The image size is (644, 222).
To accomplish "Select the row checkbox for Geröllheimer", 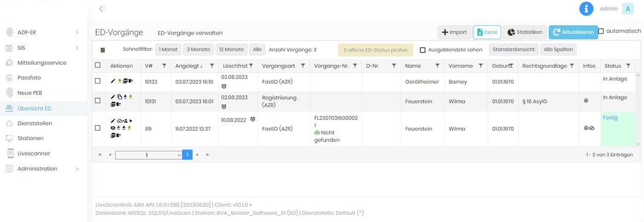I will (97, 81).
